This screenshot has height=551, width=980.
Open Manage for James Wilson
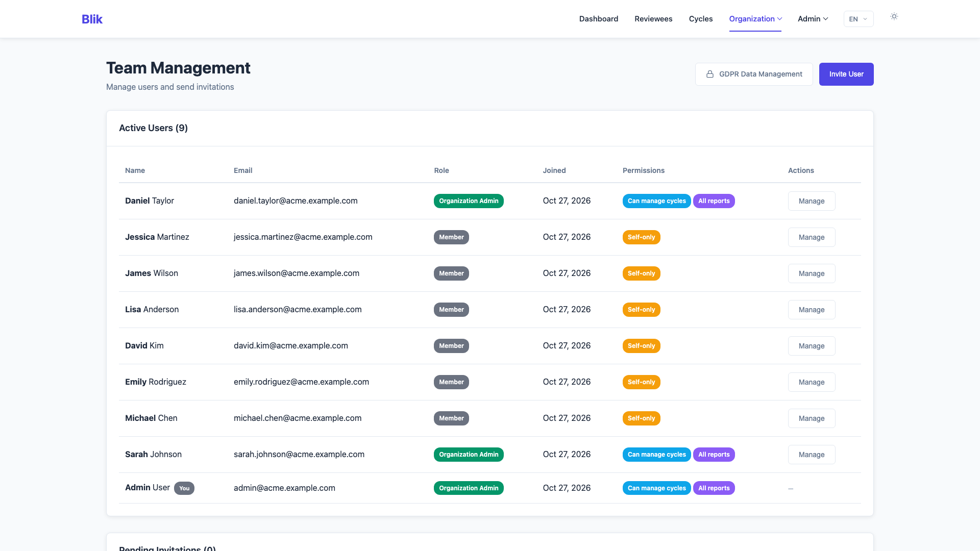[x=811, y=273]
